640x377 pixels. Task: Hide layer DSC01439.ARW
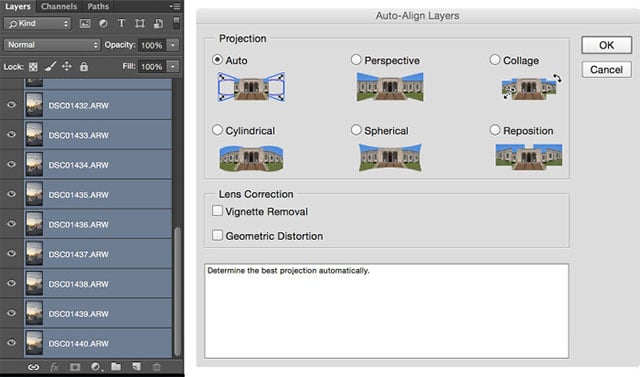(11, 313)
